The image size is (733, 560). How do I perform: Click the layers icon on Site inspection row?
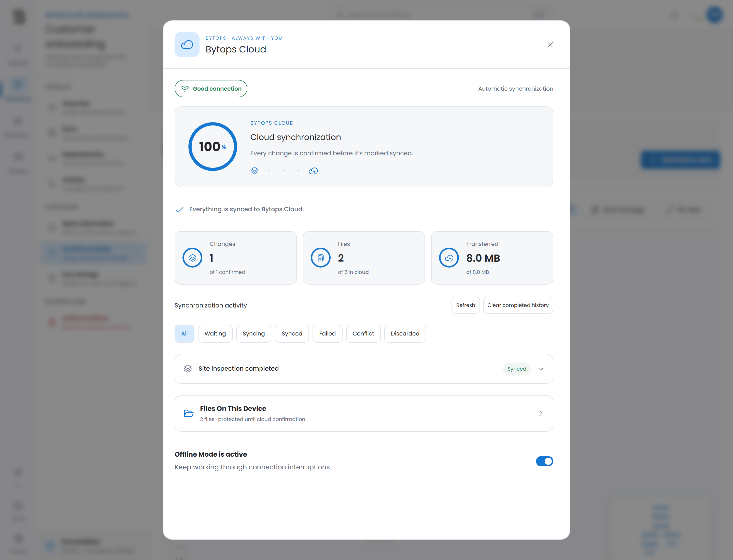[188, 368]
